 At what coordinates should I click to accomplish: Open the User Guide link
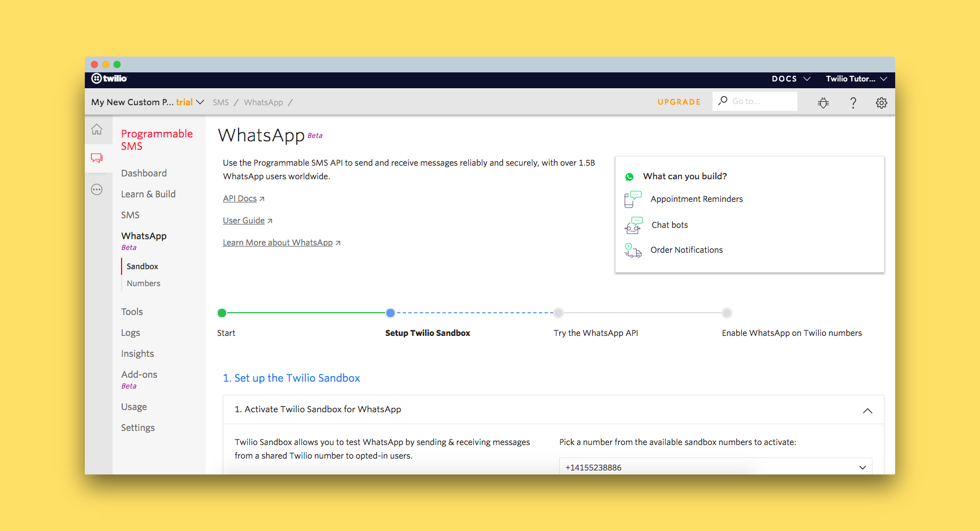[x=244, y=221]
